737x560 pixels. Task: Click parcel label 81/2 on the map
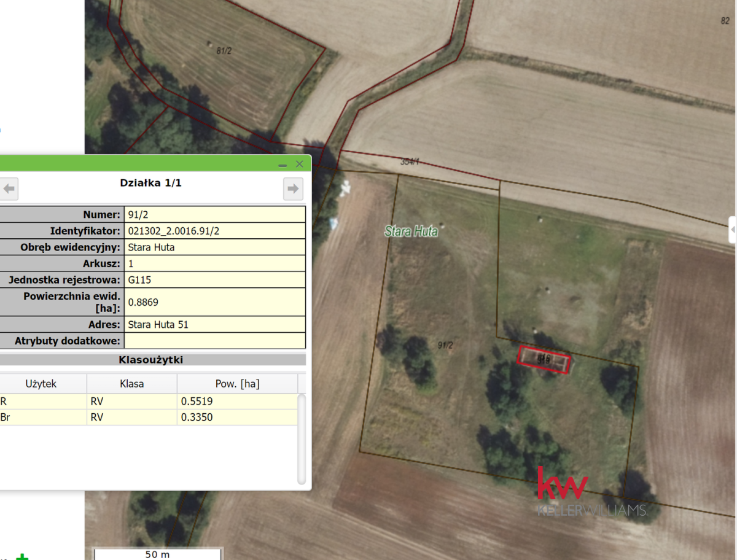(224, 51)
